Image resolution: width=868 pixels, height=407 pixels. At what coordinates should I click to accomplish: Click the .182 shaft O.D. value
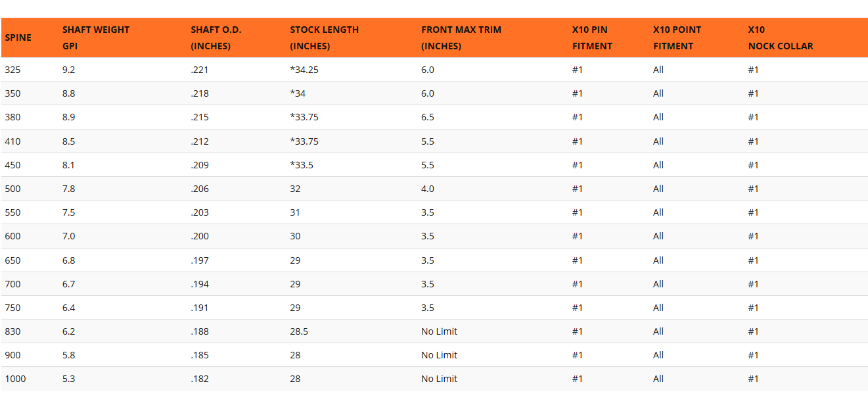[x=200, y=379]
